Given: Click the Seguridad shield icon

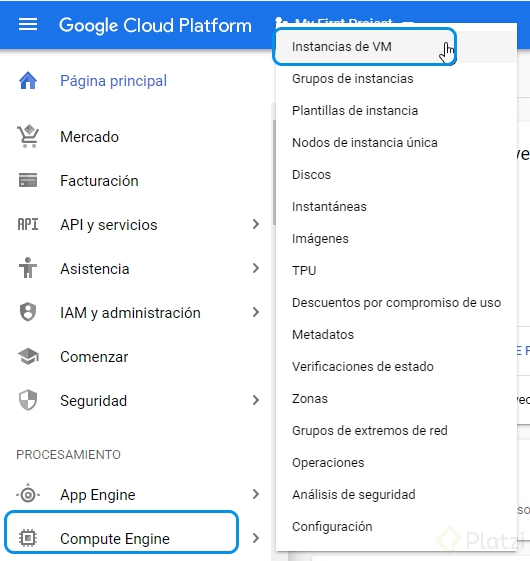Looking at the screenshot, I should coord(28,400).
